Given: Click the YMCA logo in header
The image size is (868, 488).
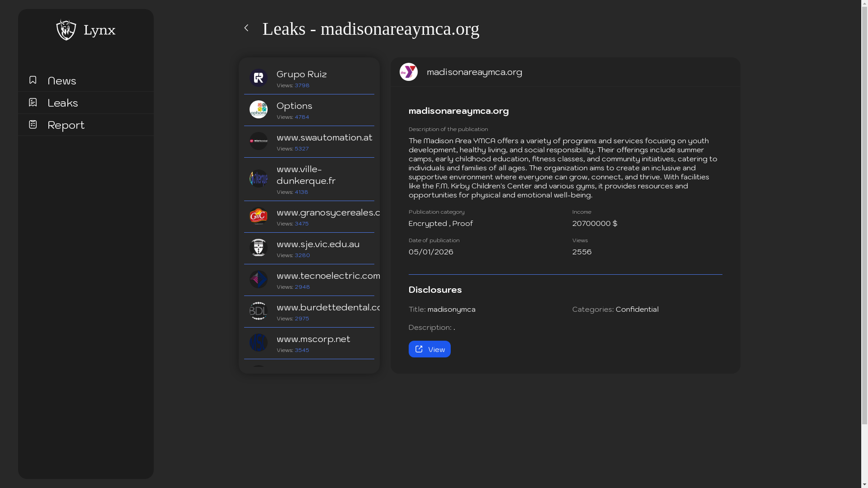Looking at the screenshot, I should click(409, 72).
